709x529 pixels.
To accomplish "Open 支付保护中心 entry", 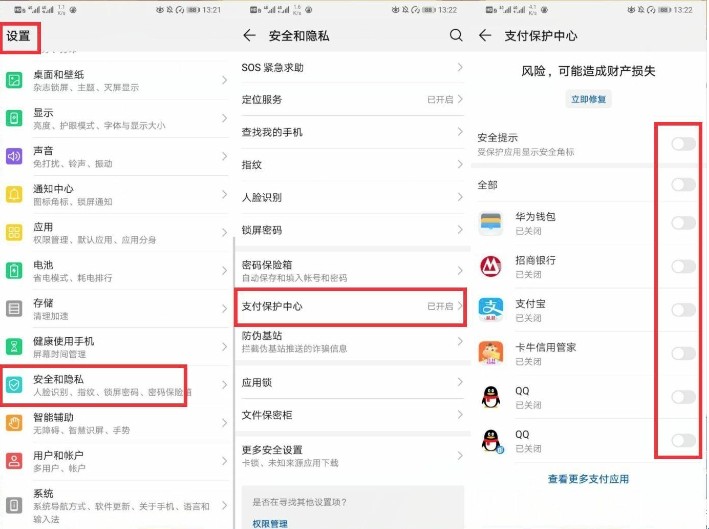I will click(350, 306).
